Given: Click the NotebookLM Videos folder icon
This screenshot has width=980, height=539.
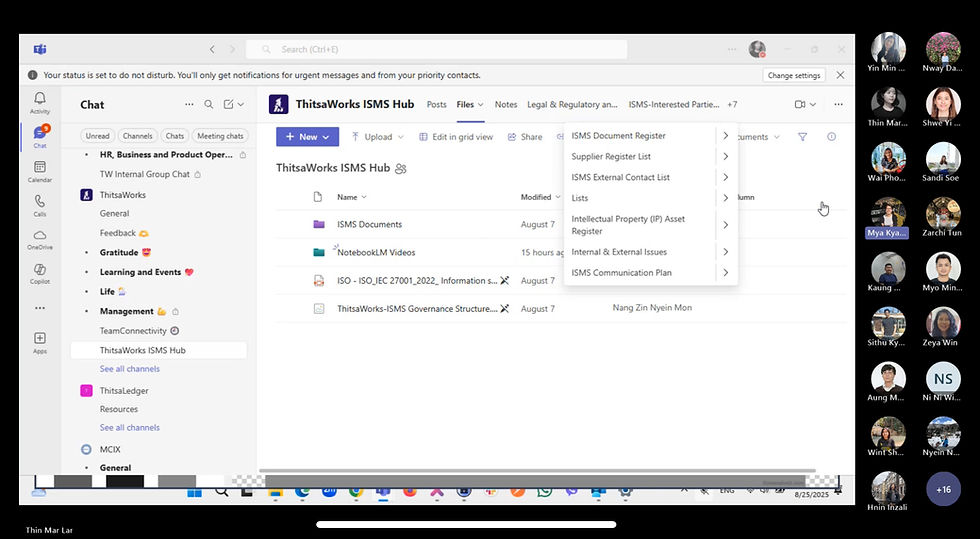Looking at the screenshot, I should (319, 252).
